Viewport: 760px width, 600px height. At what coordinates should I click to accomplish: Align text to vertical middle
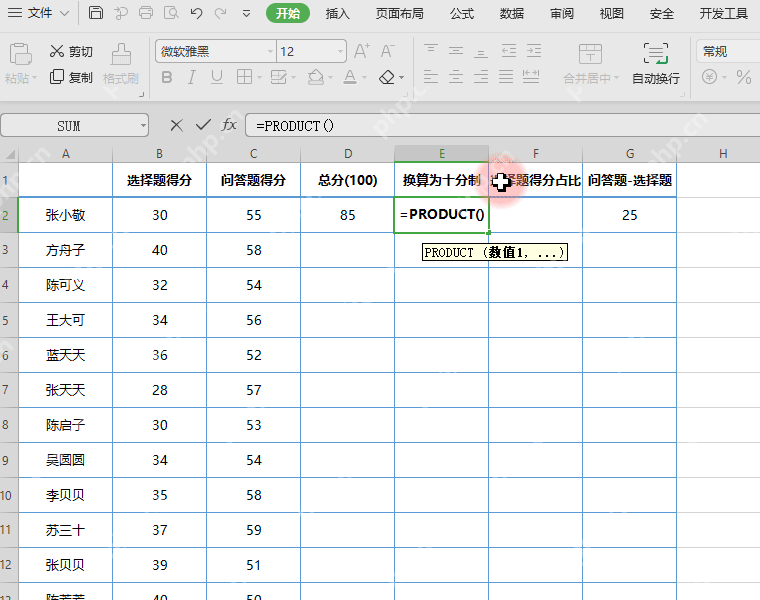point(456,50)
